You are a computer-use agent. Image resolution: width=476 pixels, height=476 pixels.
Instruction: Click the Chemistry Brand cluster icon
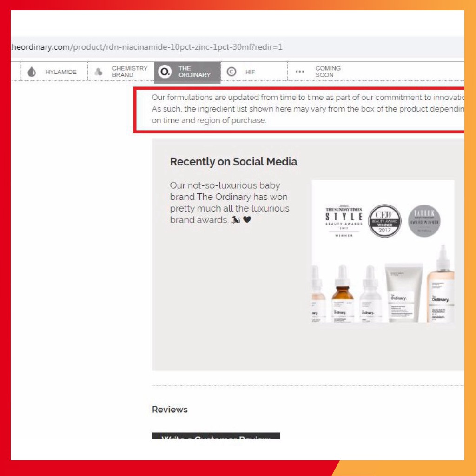(x=98, y=72)
